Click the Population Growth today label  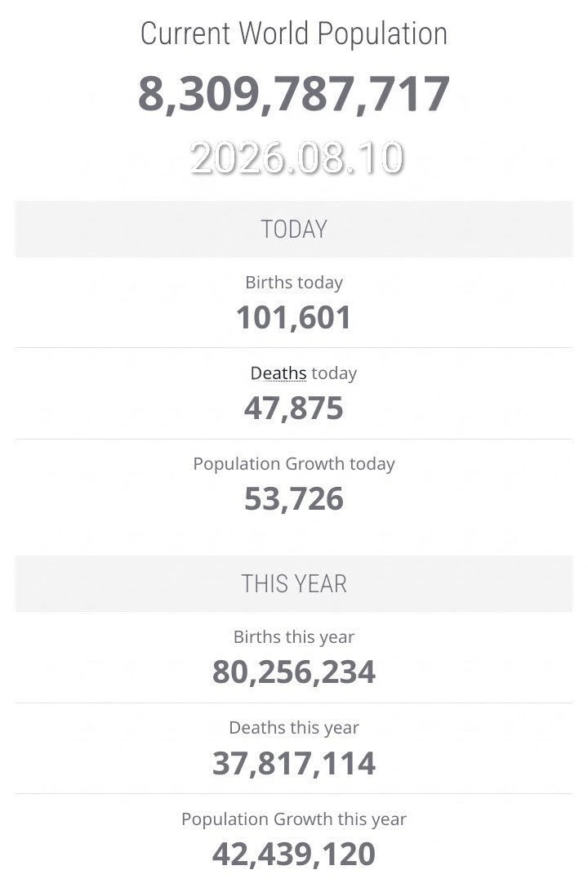tap(294, 464)
